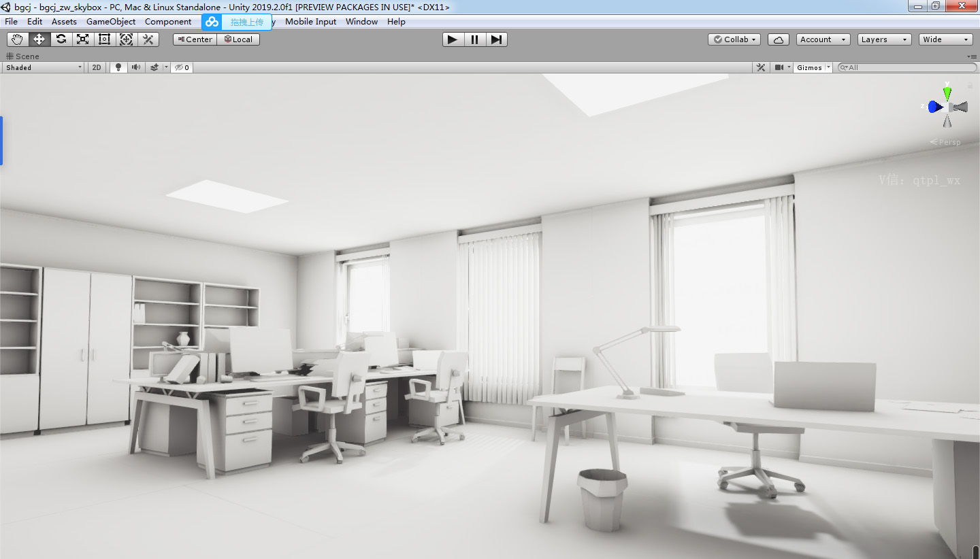Restore down the Unity window
This screenshot has height=559, width=980.
[936, 5]
